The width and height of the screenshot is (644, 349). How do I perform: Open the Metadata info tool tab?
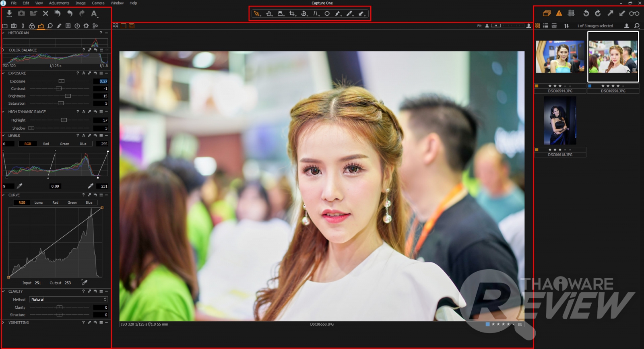pyautogui.click(x=77, y=26)
